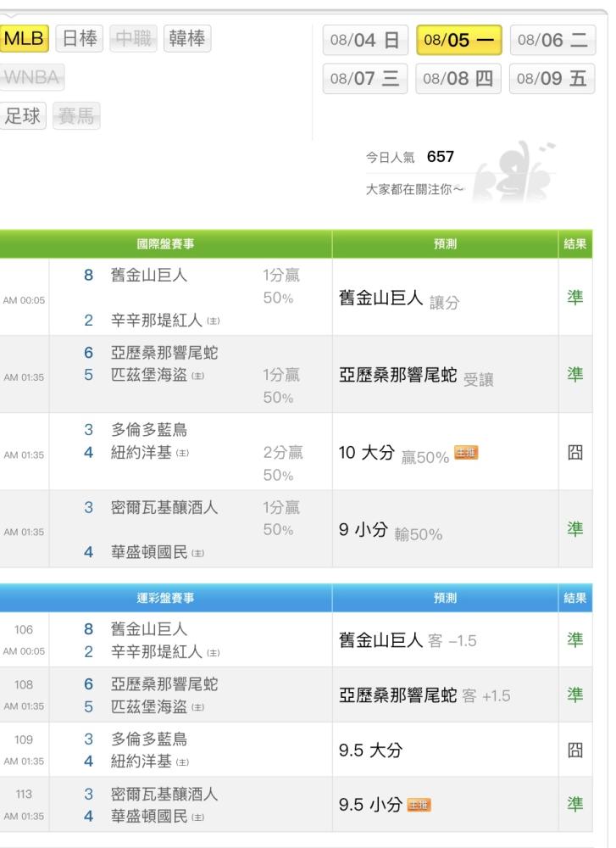616x848 pixels.
Task: Click 密爾瓦基釀酒人 in the international table
Action: (164, 507)
